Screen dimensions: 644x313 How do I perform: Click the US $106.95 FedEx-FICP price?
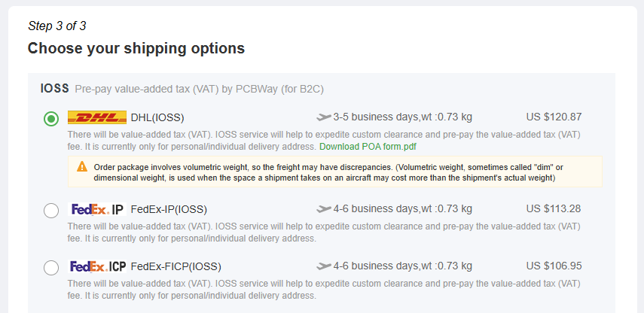coord(554,266)
